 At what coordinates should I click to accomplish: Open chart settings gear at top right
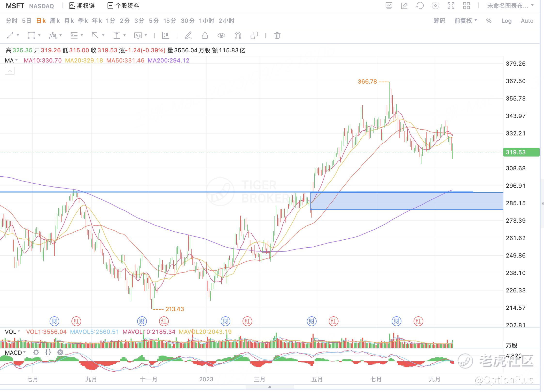click(x=435, y=6)
